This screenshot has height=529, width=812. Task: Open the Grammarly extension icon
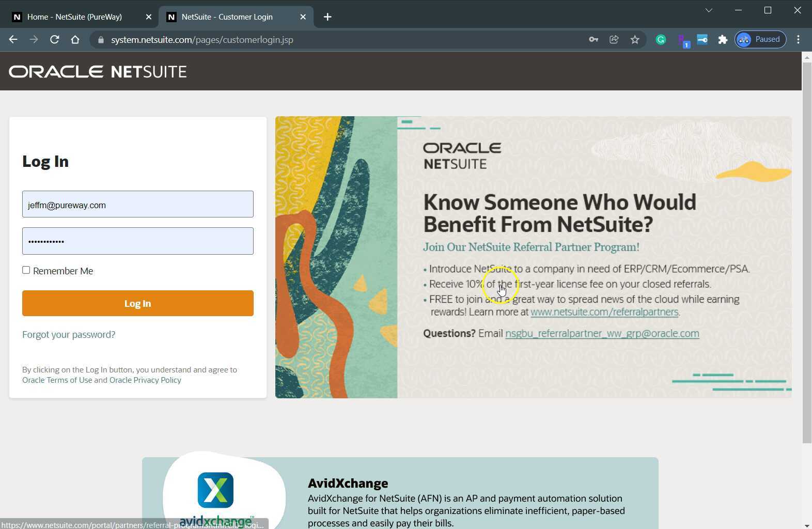(x=661, y=39)
